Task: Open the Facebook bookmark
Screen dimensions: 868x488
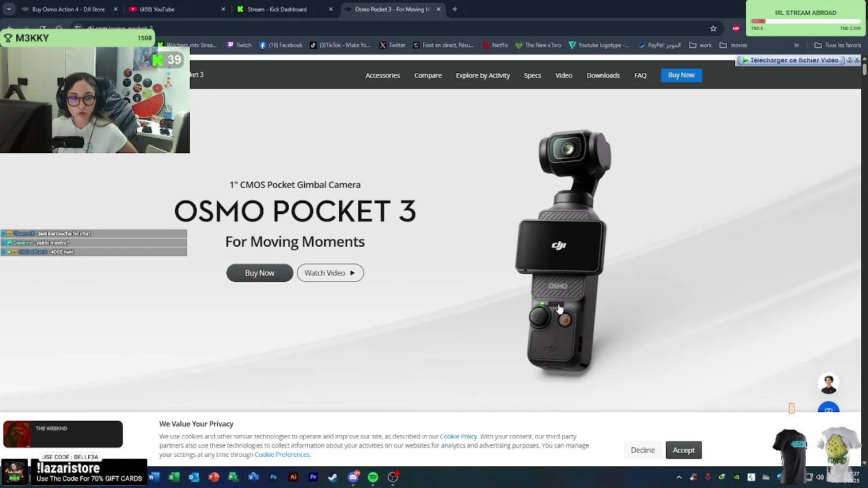Action: 281,45
